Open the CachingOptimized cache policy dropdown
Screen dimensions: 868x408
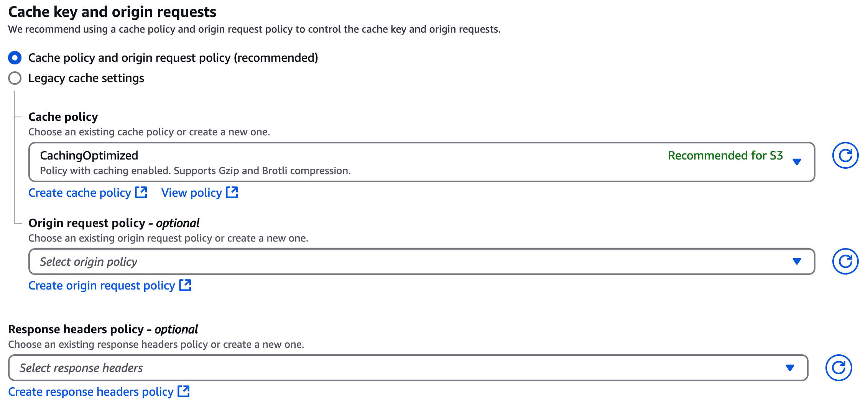click(422, 162)
